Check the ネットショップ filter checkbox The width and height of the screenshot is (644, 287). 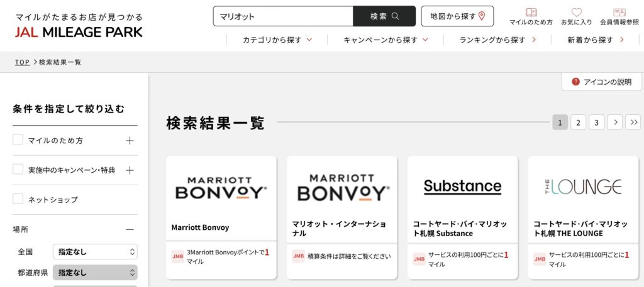tap(18, 199)
